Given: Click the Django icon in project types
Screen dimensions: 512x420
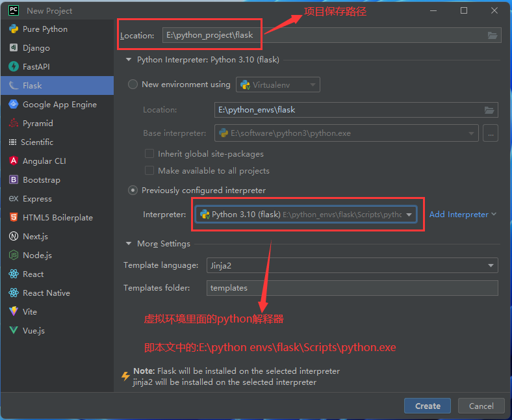Looking at the screenshot, I should click(14, 47).
